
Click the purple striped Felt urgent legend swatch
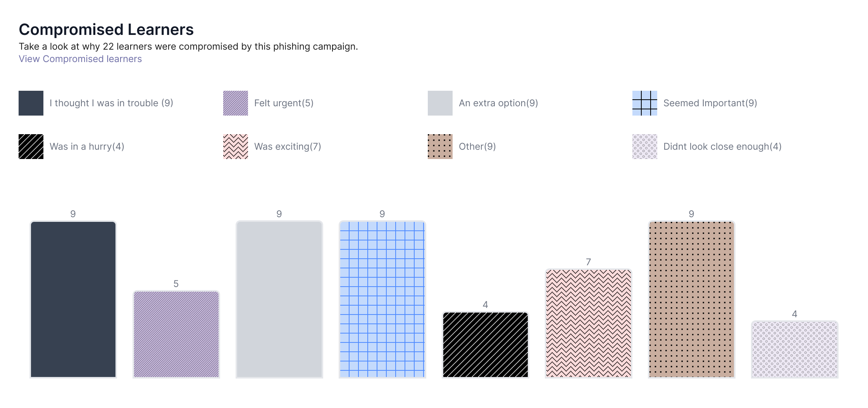point(236,103)
